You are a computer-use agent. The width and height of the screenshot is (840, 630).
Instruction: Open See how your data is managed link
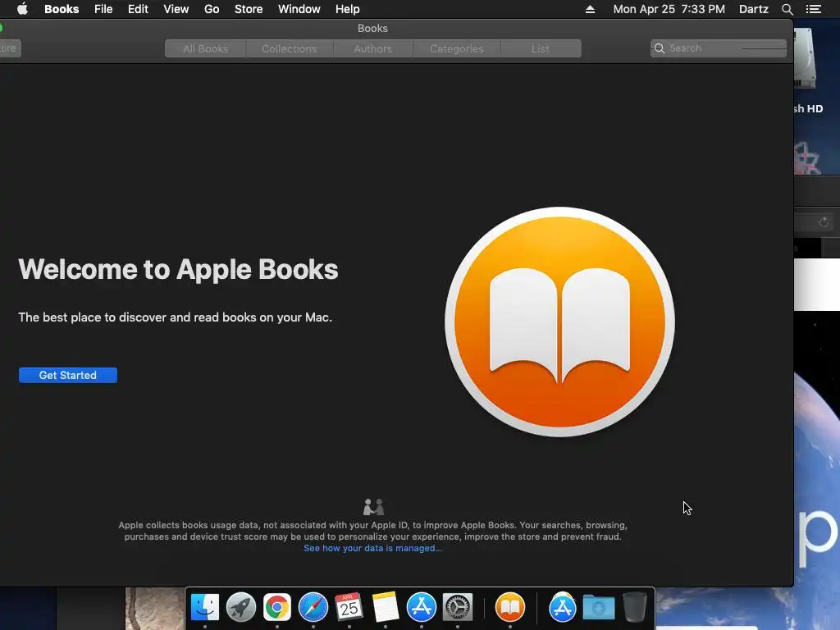(x=373, y=548)
